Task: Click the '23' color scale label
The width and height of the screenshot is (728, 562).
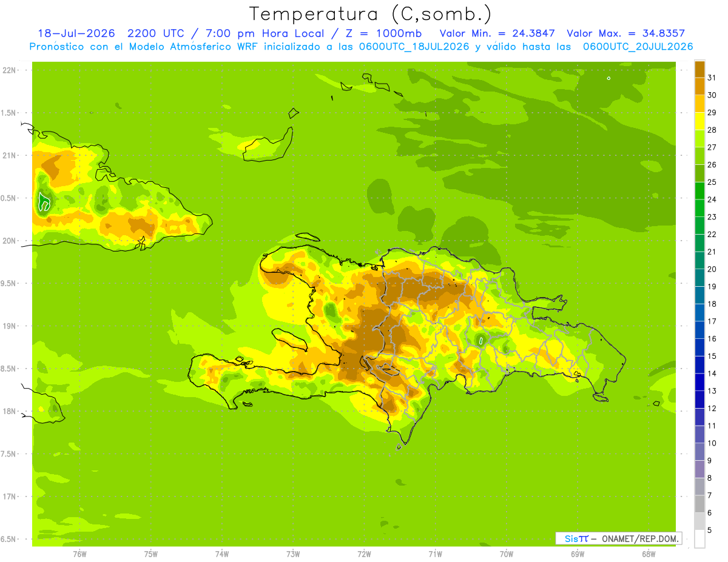Action: [712, 216]
